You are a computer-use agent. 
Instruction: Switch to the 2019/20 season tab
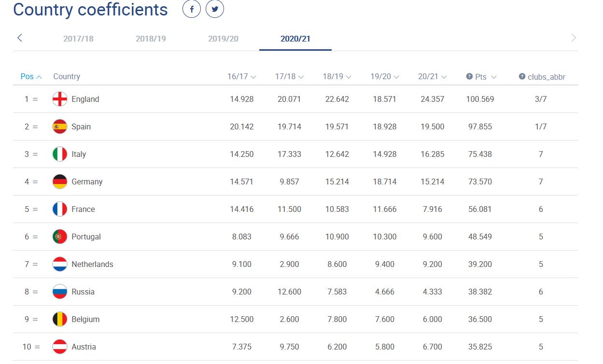tap(223, 39)
